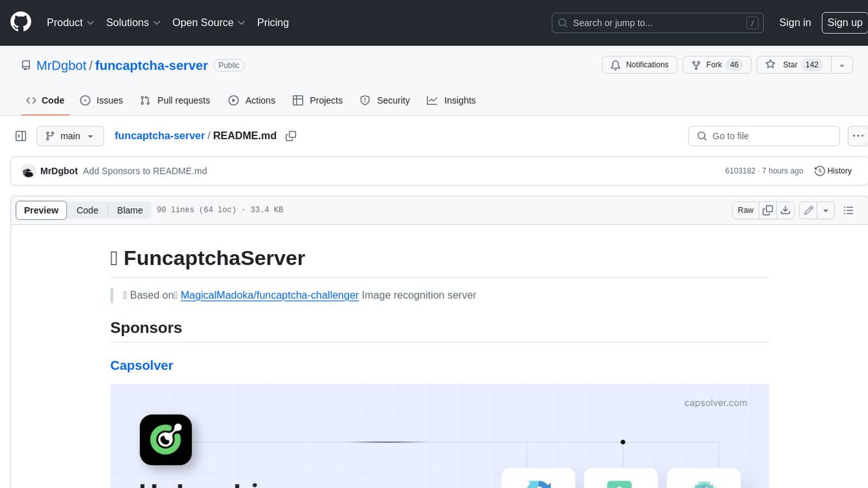This screenshot has height=488, width=868.
Task: Switch to the Insights tab
Action: coord(451,100)
